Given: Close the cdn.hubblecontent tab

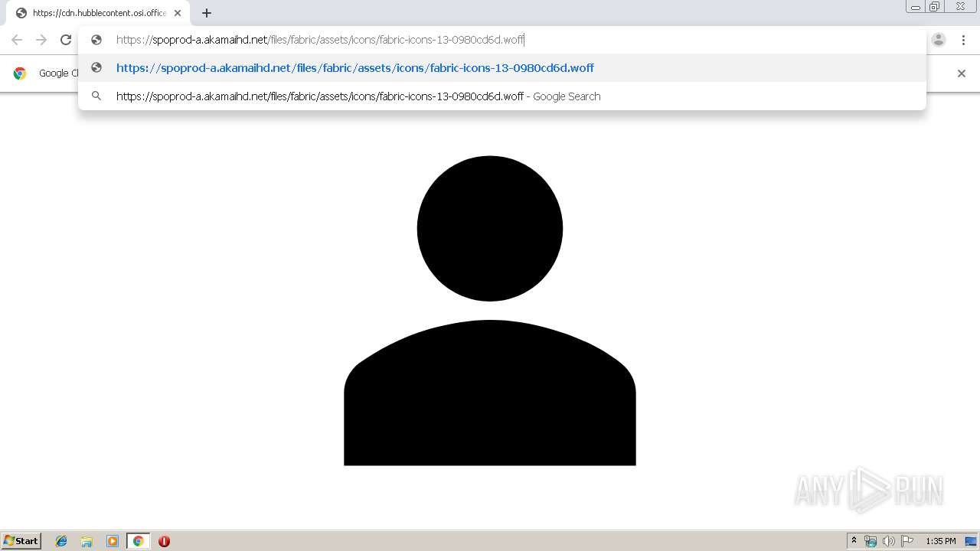Looking at the screenshot, I should point(178,13).
